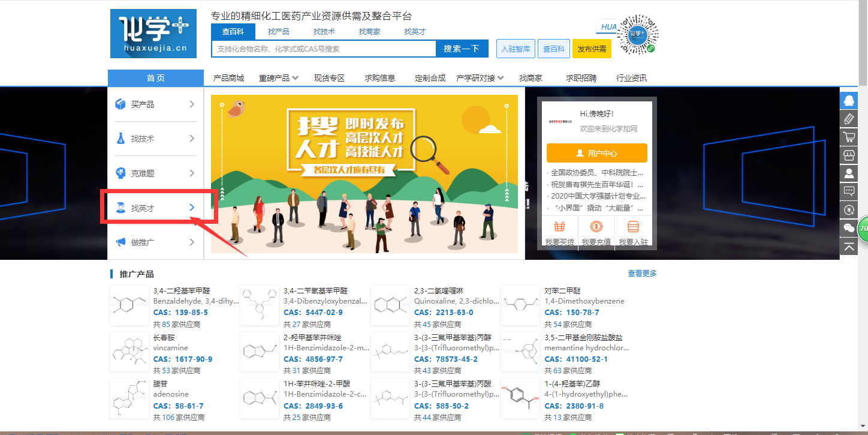Switch to the 找商家 search tab
Viewport: 868px width, 435px height.
369,32
